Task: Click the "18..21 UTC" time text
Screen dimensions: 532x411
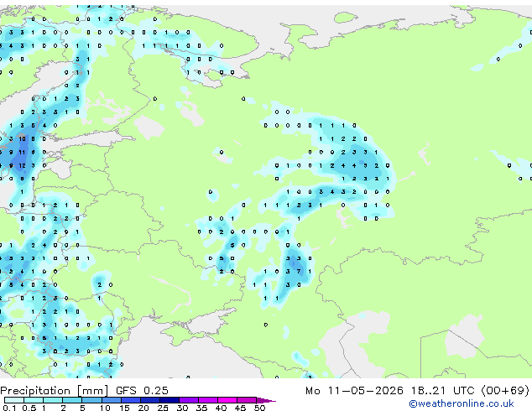Action: click(x=442, y=391)
